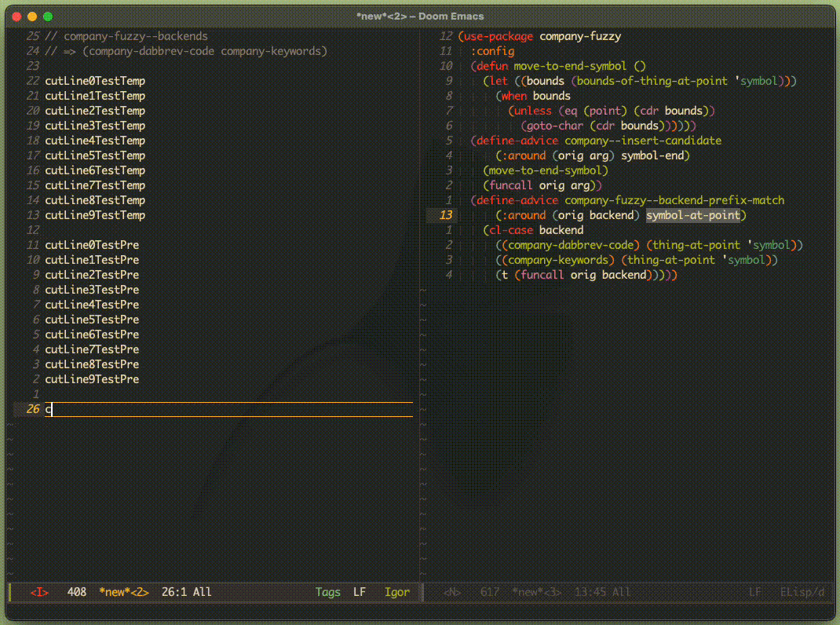The width and height of the screenshot is (840, 625).
Task: Click the ELisp/d mode label in right modeline
Action: 802,592
